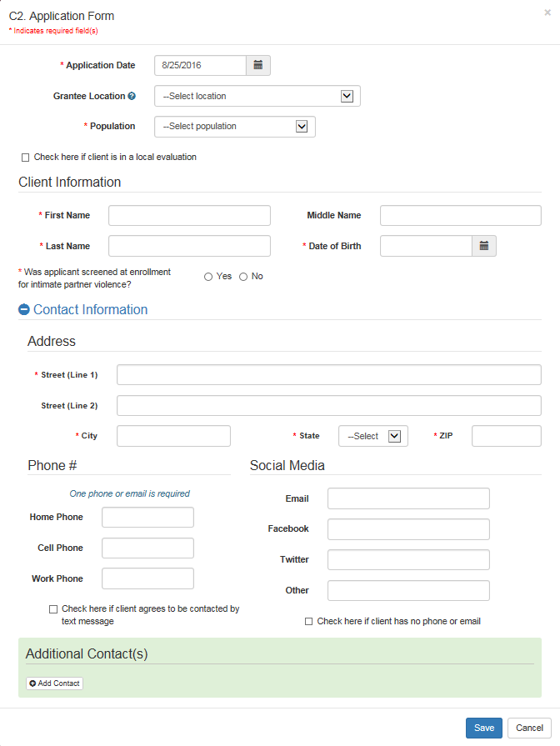Enable contact by text message checkbox

tap(53, 609)
